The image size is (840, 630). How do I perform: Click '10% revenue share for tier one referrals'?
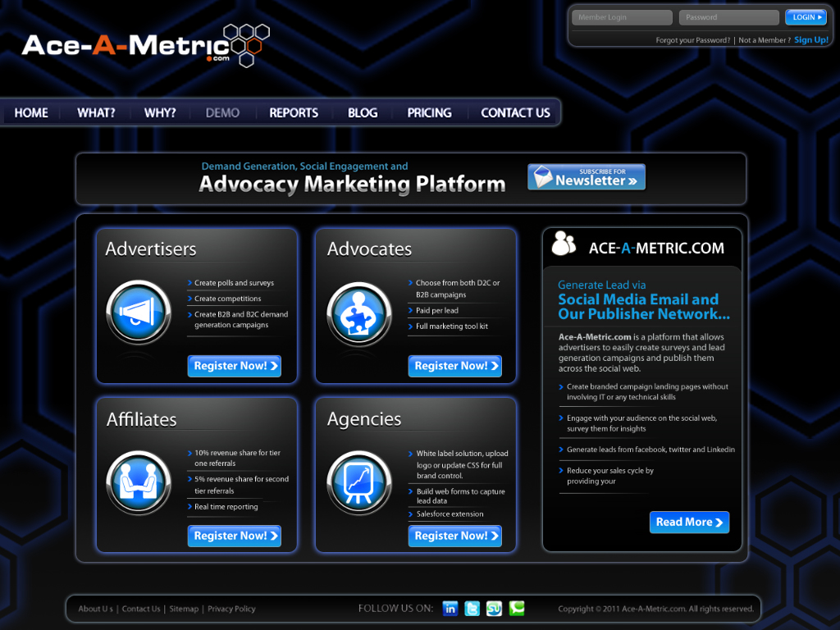pyautogui.click(x=237, y=458)
